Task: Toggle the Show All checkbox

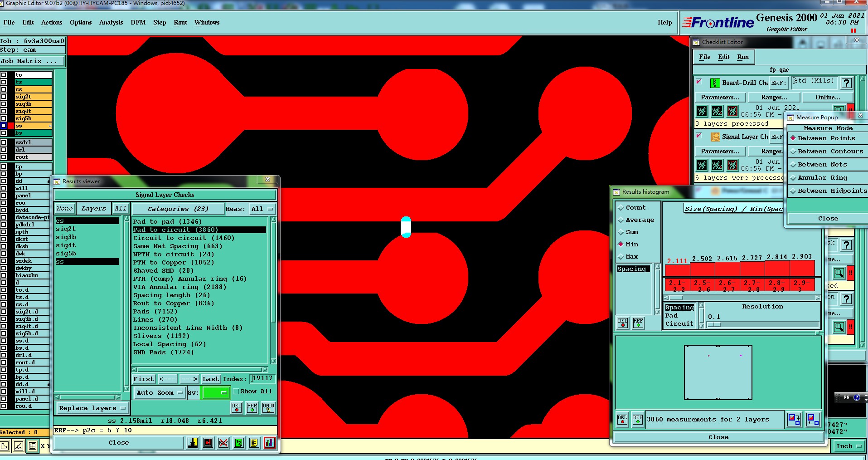Action: (236, 391)
